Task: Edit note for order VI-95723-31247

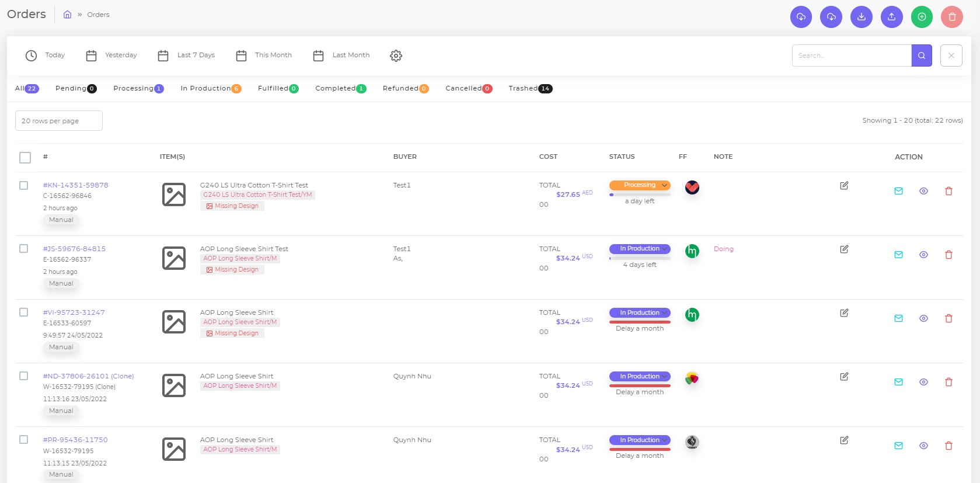Action: (x=844, y=313)
